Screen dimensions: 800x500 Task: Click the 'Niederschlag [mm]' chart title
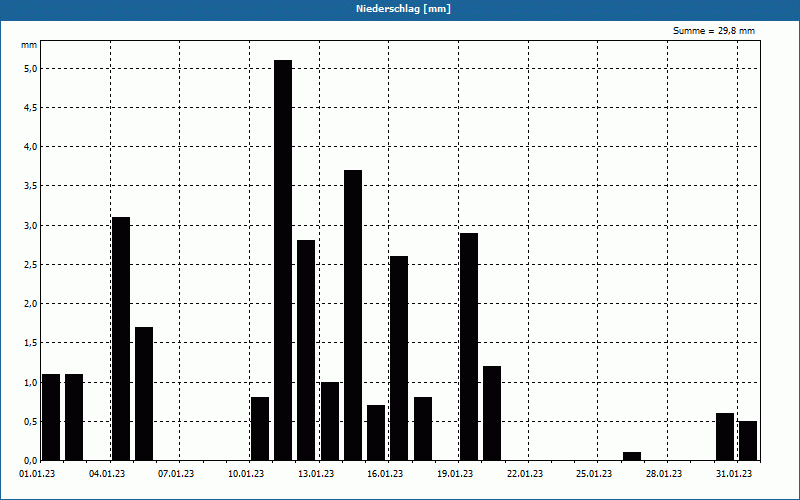403,9
